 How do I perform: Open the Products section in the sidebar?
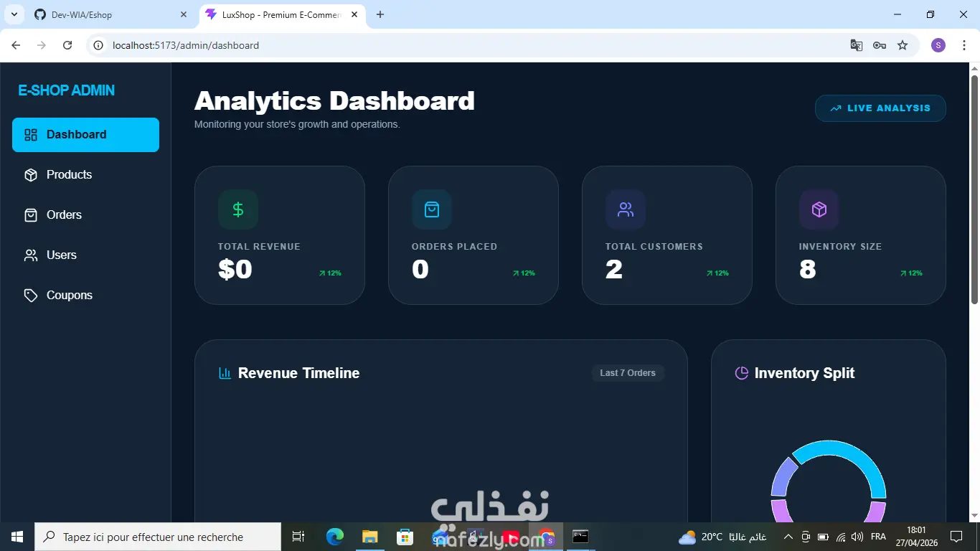[85, 175]
